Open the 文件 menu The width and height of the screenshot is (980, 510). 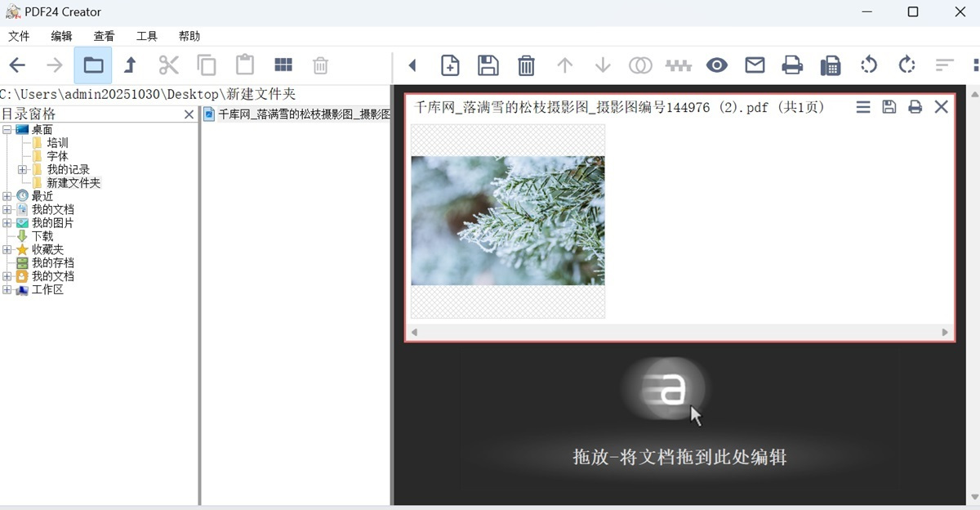[19, 35]
